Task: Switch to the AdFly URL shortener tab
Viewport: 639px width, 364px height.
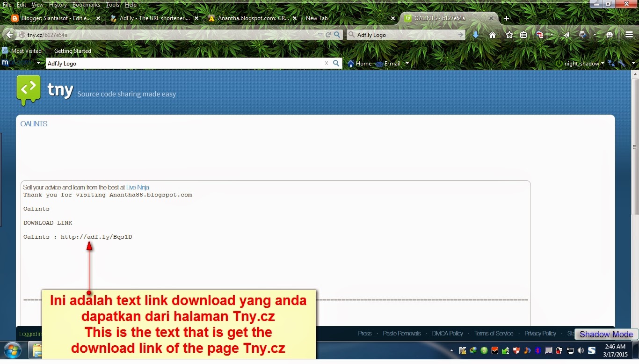Action: coord(154,18)
